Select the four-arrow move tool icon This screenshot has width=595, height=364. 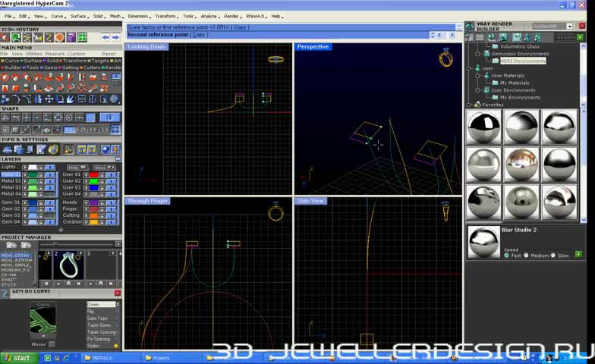[x=49, y=99]
